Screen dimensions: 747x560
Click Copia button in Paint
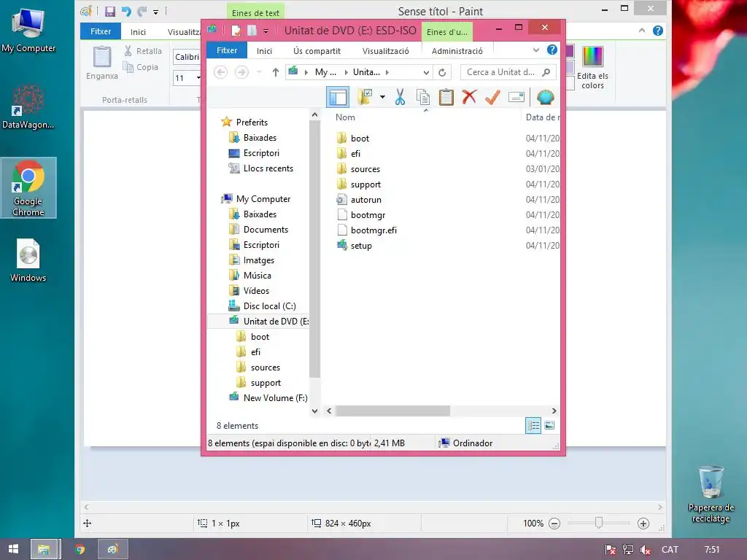(x=141, y=67)
